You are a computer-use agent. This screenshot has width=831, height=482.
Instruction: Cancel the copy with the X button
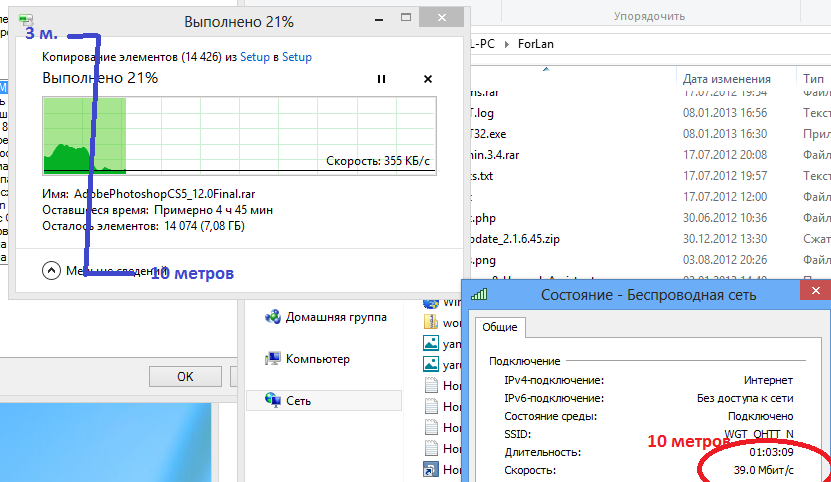click(x=428, y=79)
